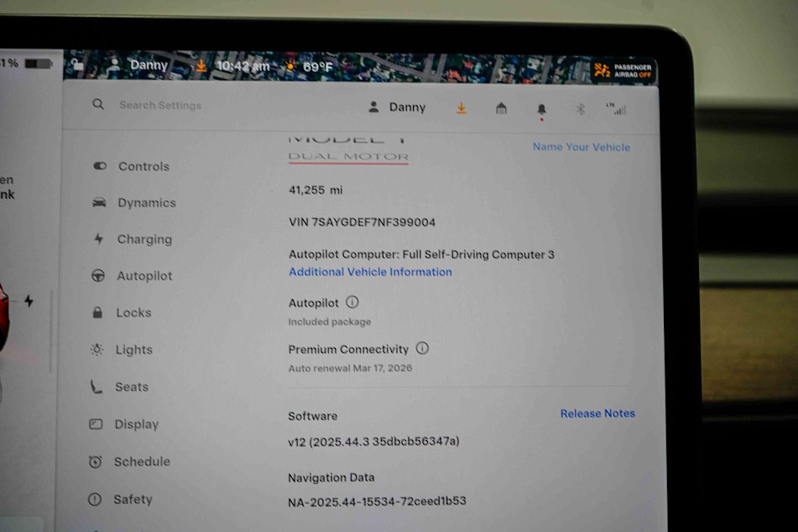Click the Bluetooth icon in the top bar

click(x=580, y=109)
